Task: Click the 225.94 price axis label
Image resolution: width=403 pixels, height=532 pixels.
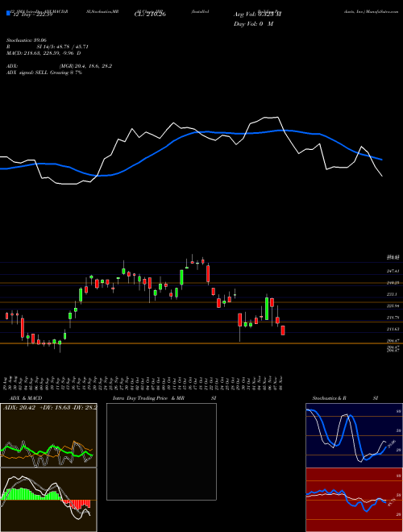Action: 393,306
